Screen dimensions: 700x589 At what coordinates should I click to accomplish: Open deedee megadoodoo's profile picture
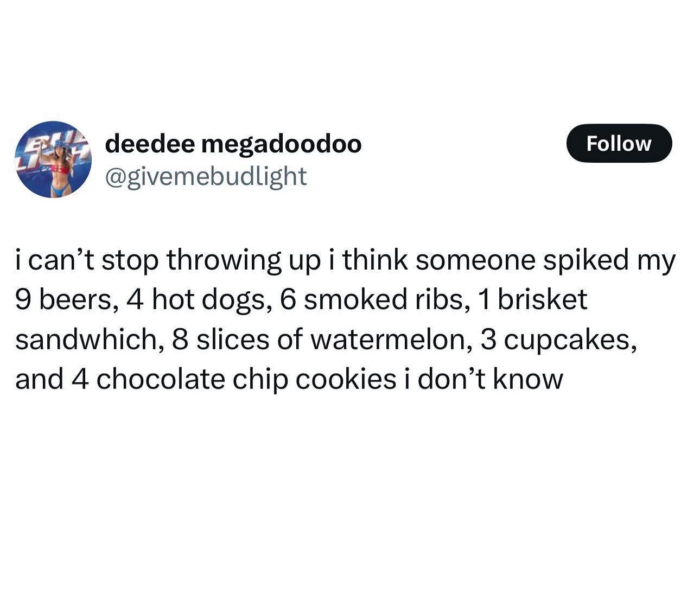tap(53, 159)
